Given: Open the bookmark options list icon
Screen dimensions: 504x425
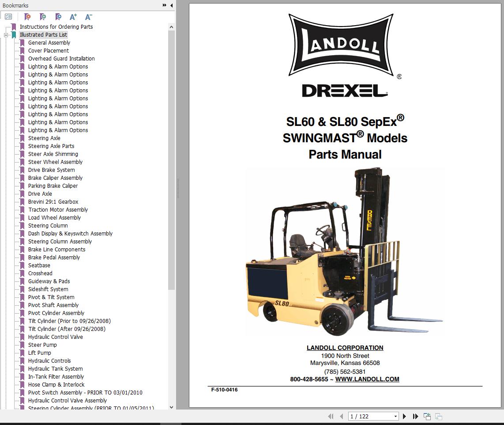Looking at the screenshot, I should click(x=8, y=16).
